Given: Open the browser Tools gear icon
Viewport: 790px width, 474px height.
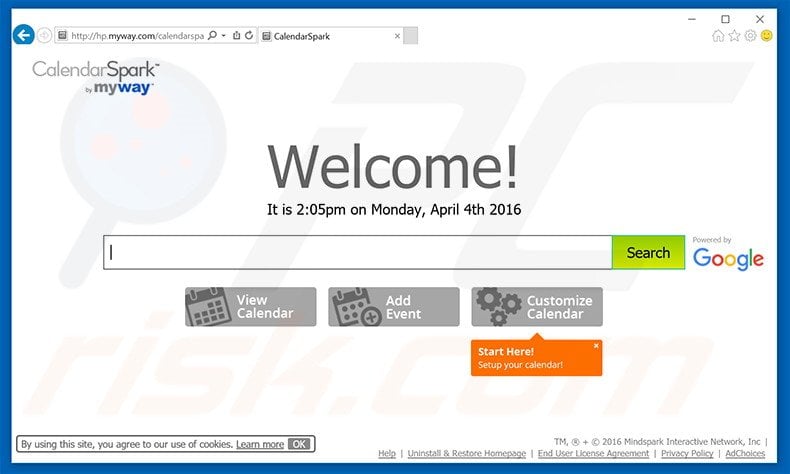Looking at the screenshot, I should [750, 35].
